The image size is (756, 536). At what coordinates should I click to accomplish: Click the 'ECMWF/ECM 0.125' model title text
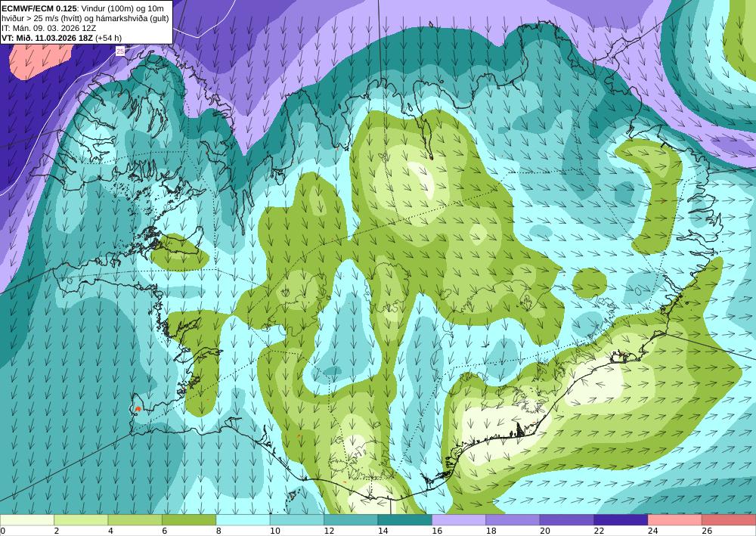(x=39, y=8)
